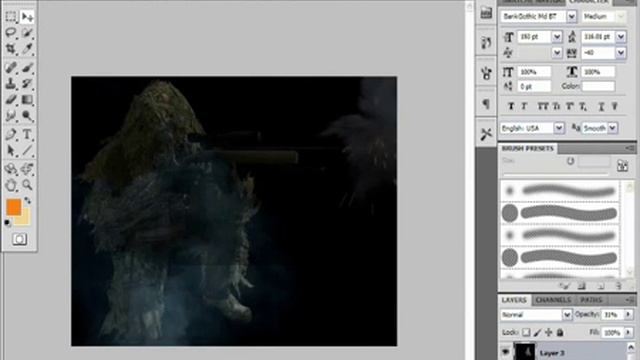Toggle Strikethrough text style
The height and width of the screenshot is (360, 640).
coord(615,107)
